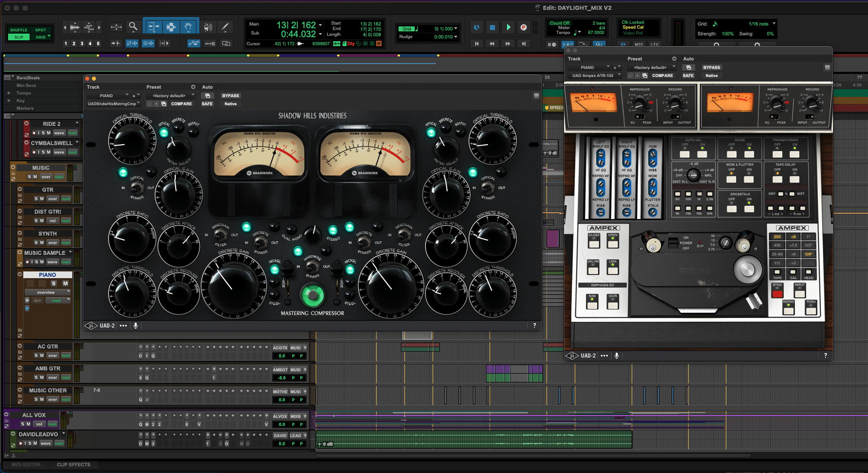
Task: Select the Pencil tool
Action: click(226, 27)
